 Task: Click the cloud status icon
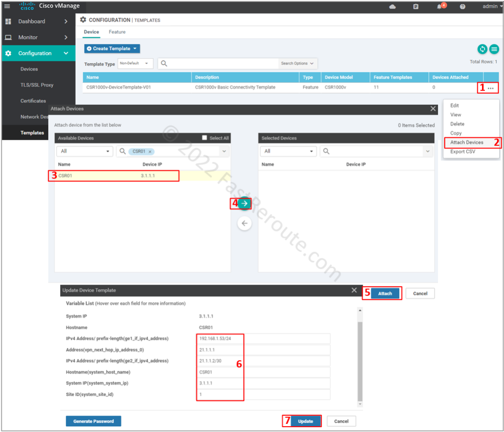pos(392,7)
